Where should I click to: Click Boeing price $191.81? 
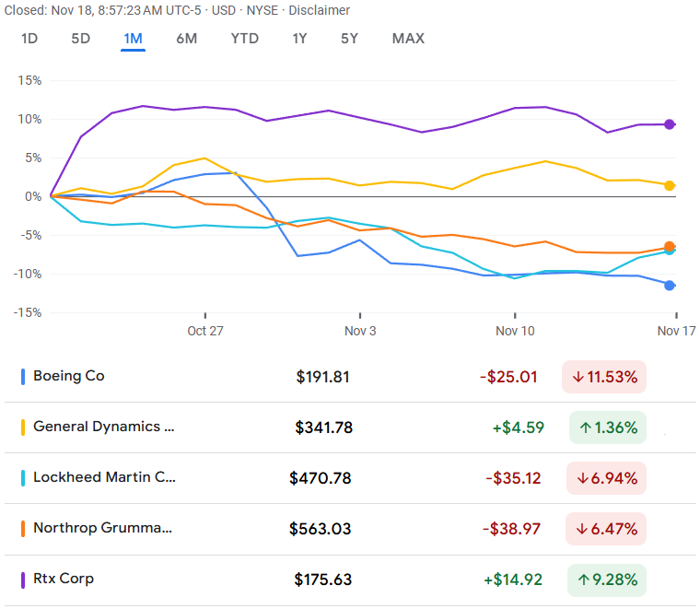[322, 377]
